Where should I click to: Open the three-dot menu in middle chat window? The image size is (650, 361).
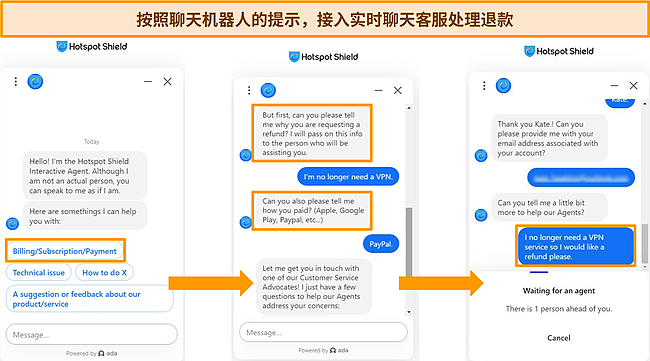point(249,90)
